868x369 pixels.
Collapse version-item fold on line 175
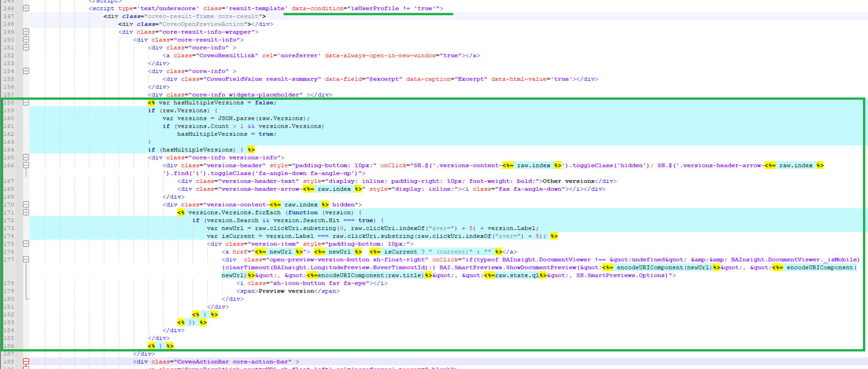click(x=26, y=244)
